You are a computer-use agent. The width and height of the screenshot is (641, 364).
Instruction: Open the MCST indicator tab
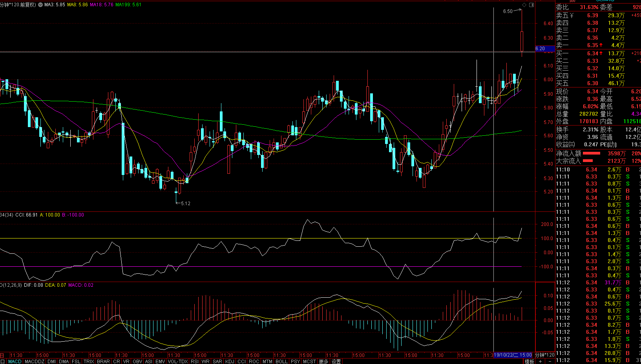(x=309, y=361)
